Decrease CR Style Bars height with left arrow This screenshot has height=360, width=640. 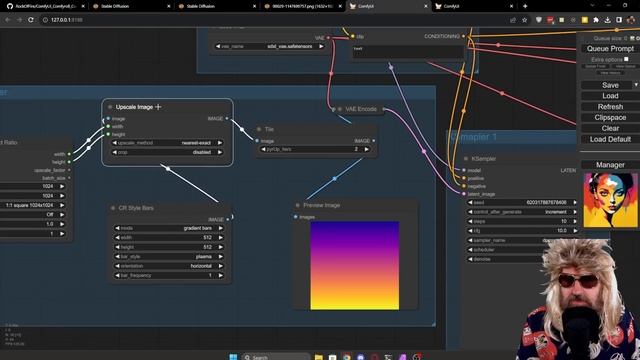(x=118, y=247)
